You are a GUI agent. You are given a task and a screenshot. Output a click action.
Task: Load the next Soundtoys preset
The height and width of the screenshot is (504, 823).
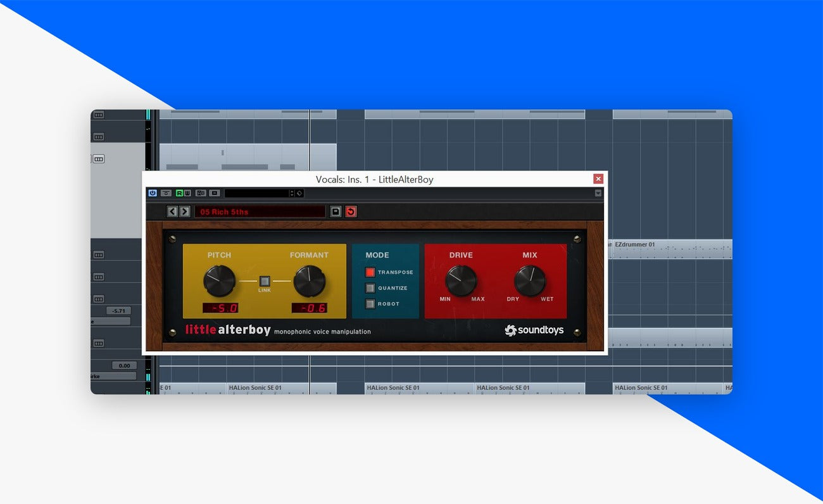[x=184, y=211]
